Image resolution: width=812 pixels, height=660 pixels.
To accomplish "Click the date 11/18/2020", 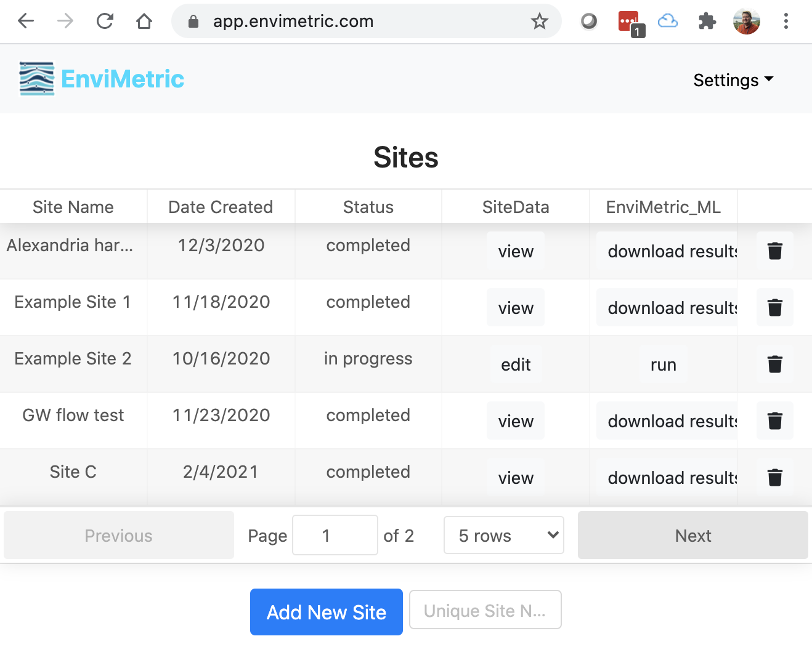I will [221, 302].
